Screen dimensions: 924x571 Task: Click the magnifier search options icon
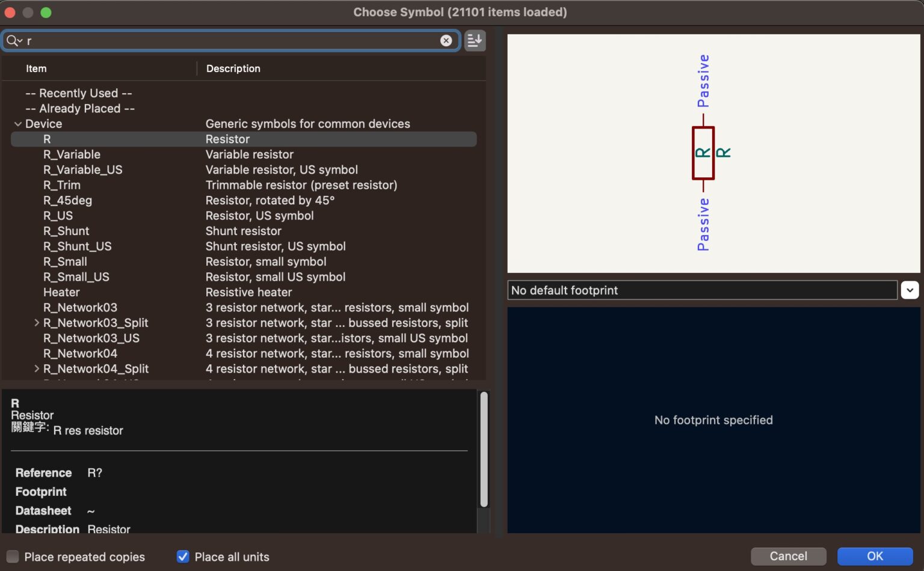[14, 40]
